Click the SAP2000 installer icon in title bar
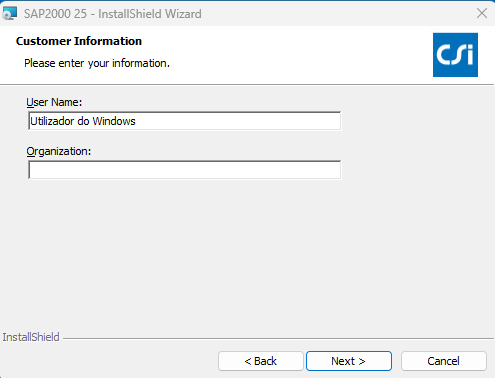495x378 pixels. point(9,14)
